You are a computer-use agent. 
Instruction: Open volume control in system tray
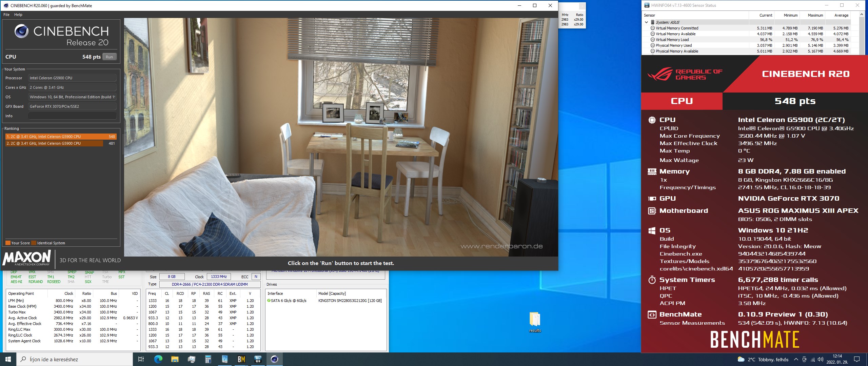[821, 359]
